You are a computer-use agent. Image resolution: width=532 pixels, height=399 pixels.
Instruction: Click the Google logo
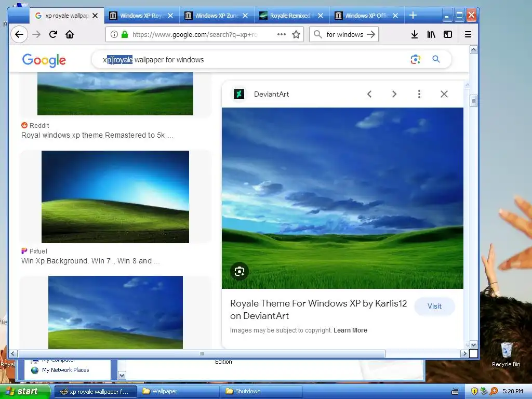(x=44, y=60)
